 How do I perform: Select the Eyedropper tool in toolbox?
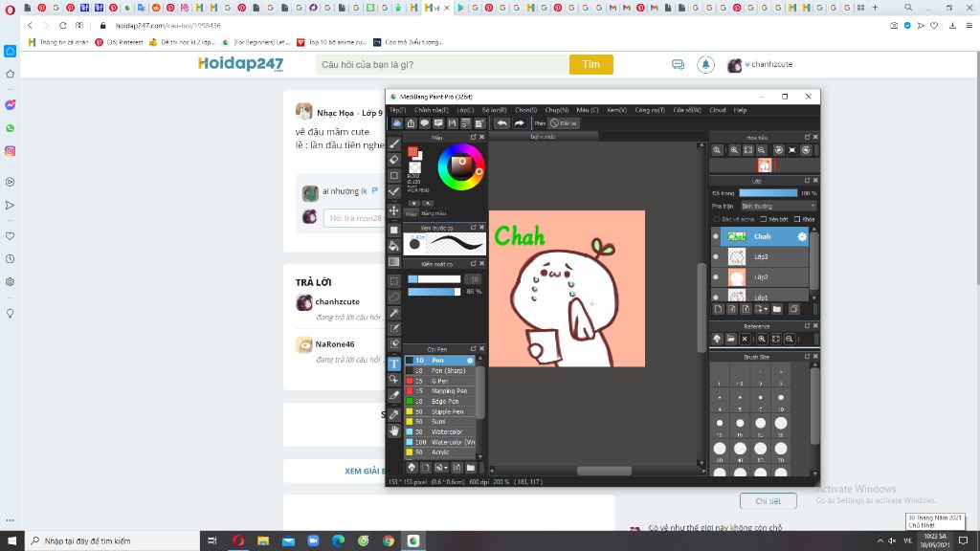[394, 414]
